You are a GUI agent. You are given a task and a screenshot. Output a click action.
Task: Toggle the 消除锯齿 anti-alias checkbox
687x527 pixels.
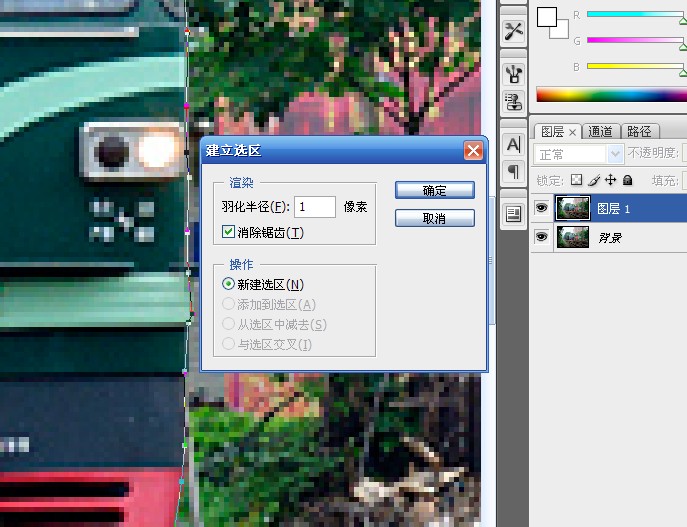228,232
